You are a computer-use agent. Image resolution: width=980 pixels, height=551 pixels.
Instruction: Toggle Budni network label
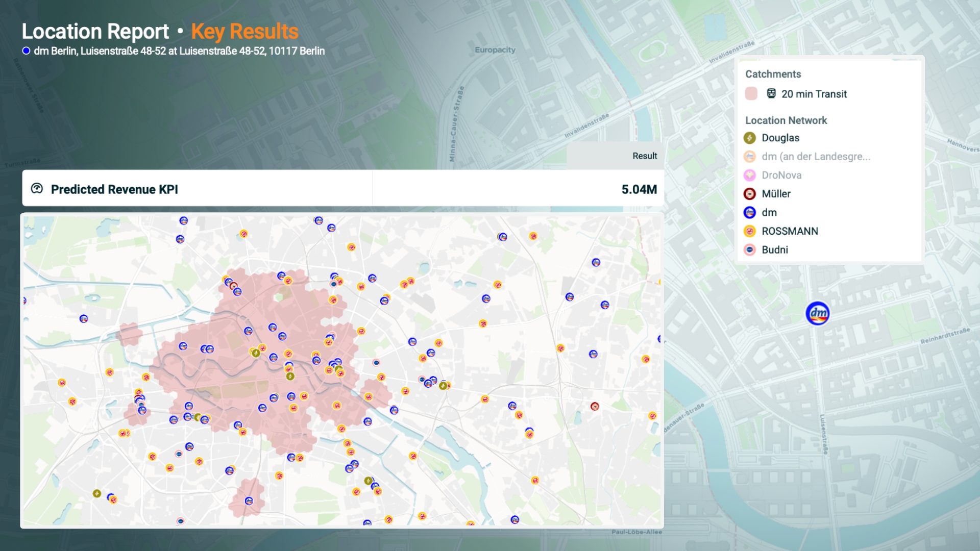pos(775,249)
